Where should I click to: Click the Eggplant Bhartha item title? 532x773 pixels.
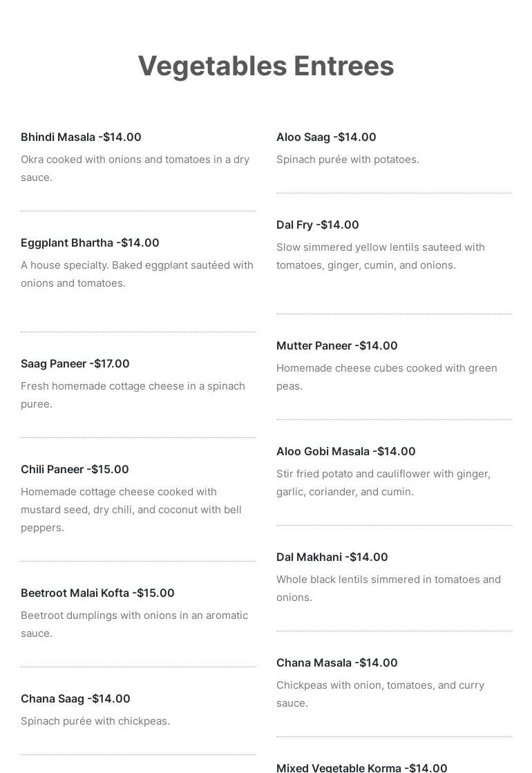90,242
